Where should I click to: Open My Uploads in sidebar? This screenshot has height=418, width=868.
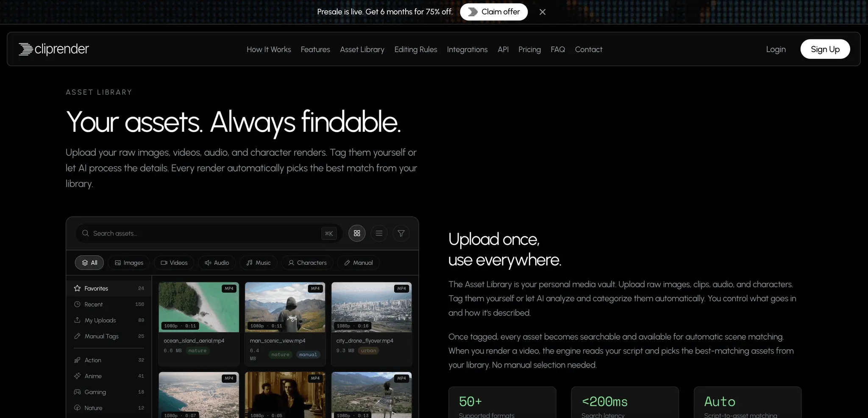(x=109, y=320)
